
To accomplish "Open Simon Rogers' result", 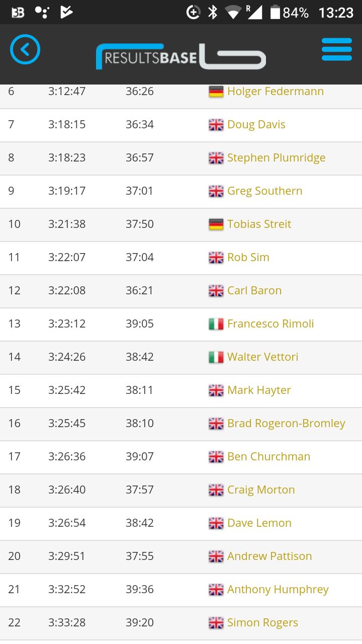I will tap(262, 623).
